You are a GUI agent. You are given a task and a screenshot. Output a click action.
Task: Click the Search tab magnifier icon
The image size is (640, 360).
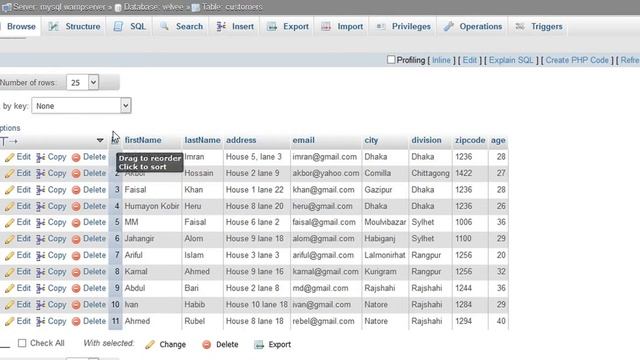click(164, 27)
